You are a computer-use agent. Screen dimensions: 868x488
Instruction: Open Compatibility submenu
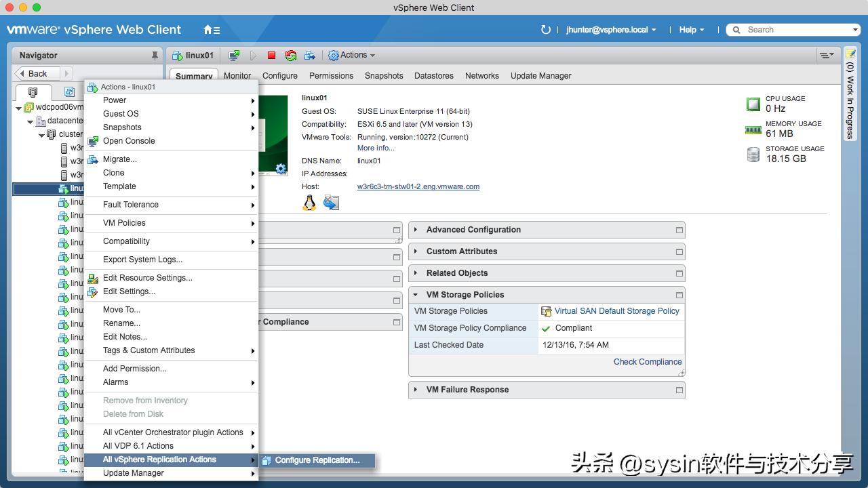tap(171, 241)
